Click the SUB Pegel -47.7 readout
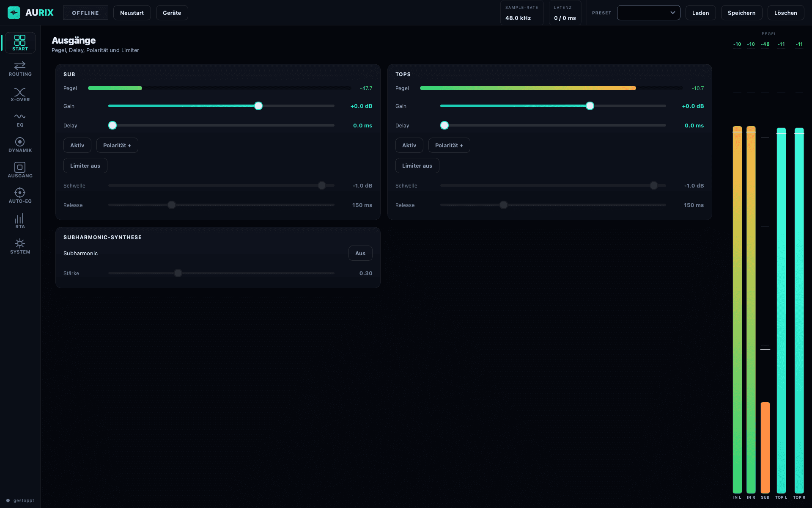812x508 pixels. [366, 88]
